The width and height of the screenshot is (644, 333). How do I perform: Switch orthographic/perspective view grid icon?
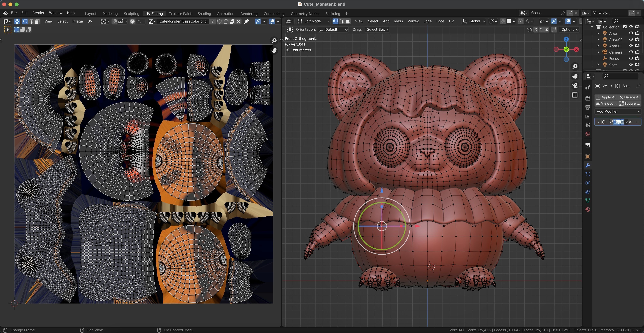pos(575,95)
